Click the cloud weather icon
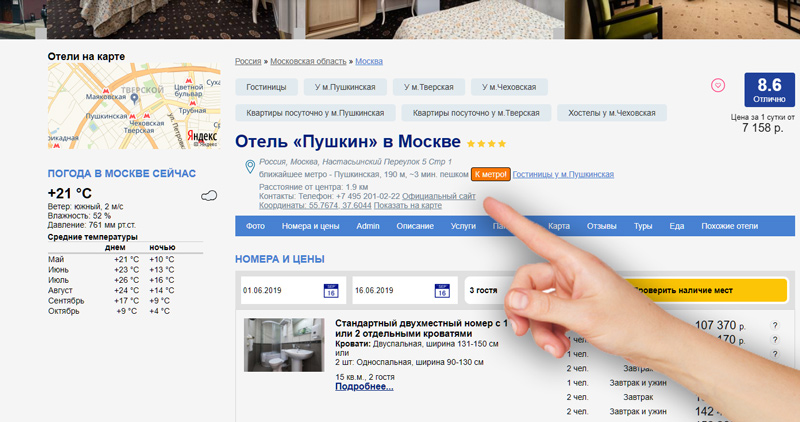 (208, 195)
